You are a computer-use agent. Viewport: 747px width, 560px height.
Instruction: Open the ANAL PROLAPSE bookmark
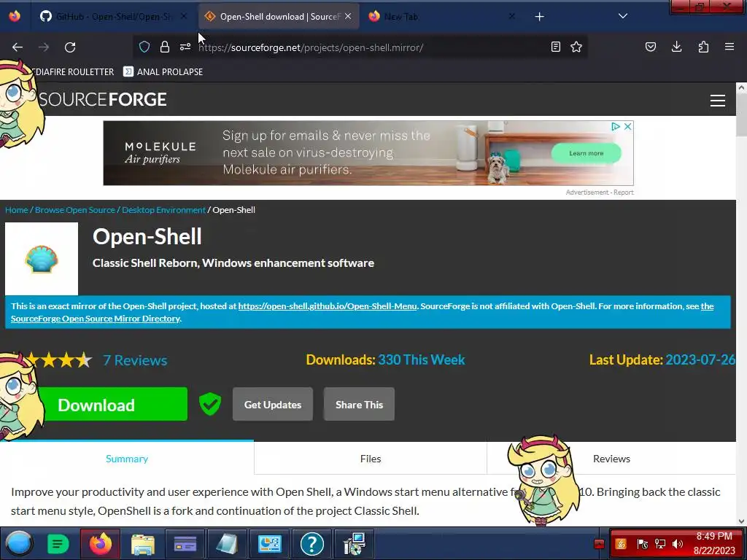tap(163, 71)
